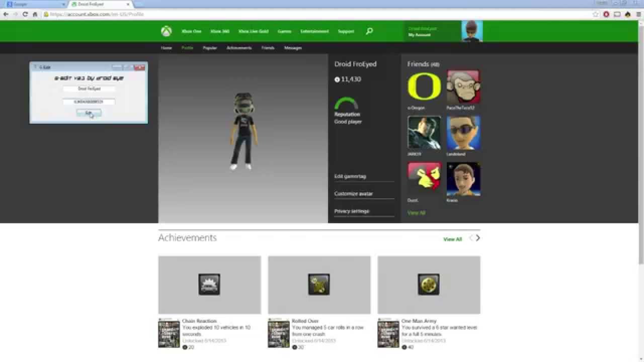
Task: Click the green reputation gauge
Action: [x=347, y=104]
